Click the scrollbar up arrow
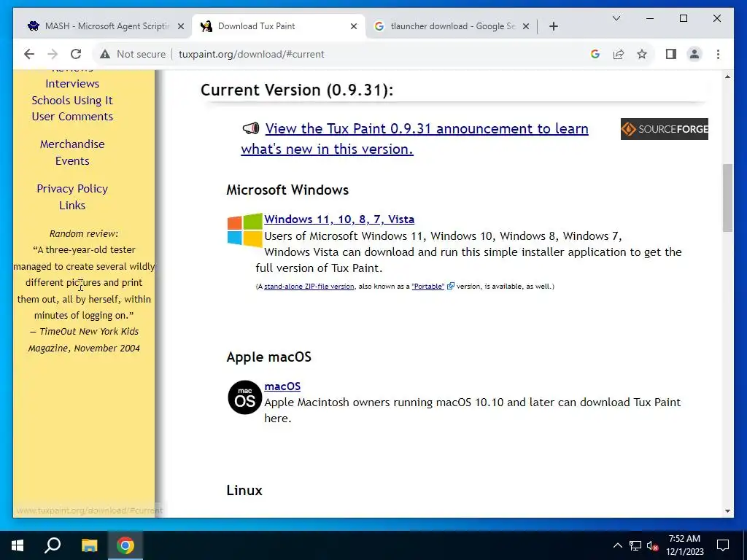This screenshot has width=747, height=560. tap(727, 77)
